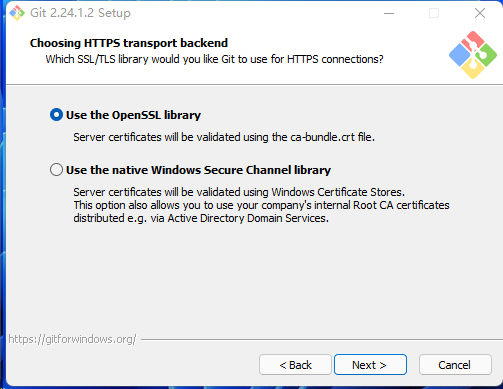Screen dimensions: 503x389
Task: Open the gitforwindows.org link
Action: click(72, 339)
